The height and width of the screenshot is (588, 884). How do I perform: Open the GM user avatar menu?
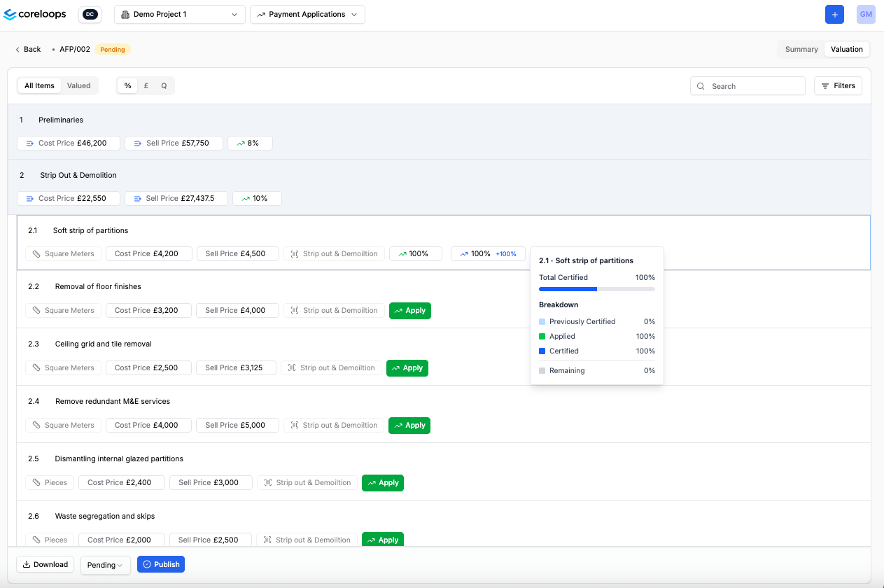coord(866,15)
